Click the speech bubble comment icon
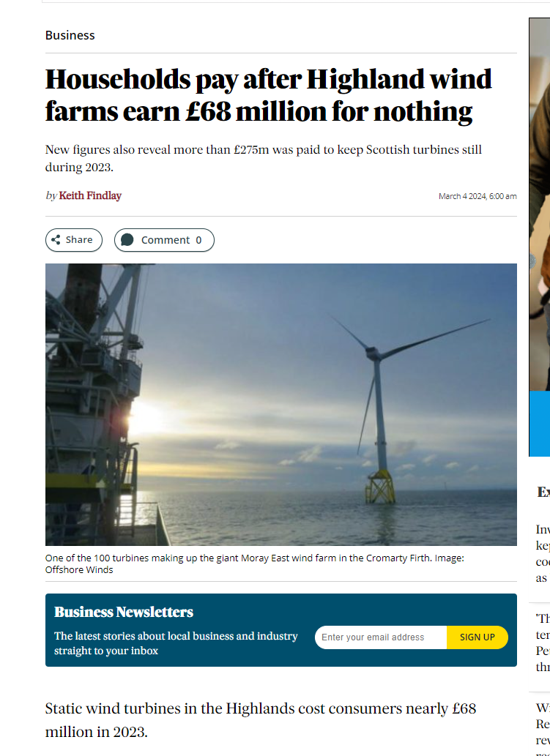The width and height of the screenshot is (550, 756). coord(127,239)
